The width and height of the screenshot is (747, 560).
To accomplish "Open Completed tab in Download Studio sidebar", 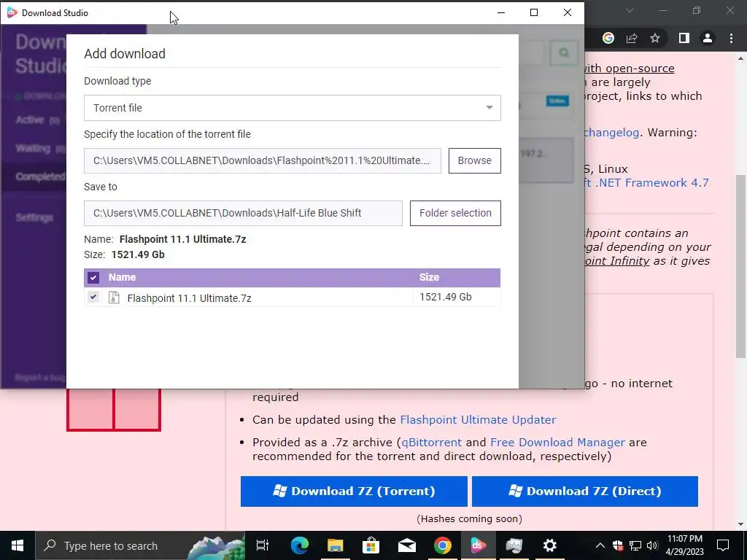I will [x=40, y=176].
